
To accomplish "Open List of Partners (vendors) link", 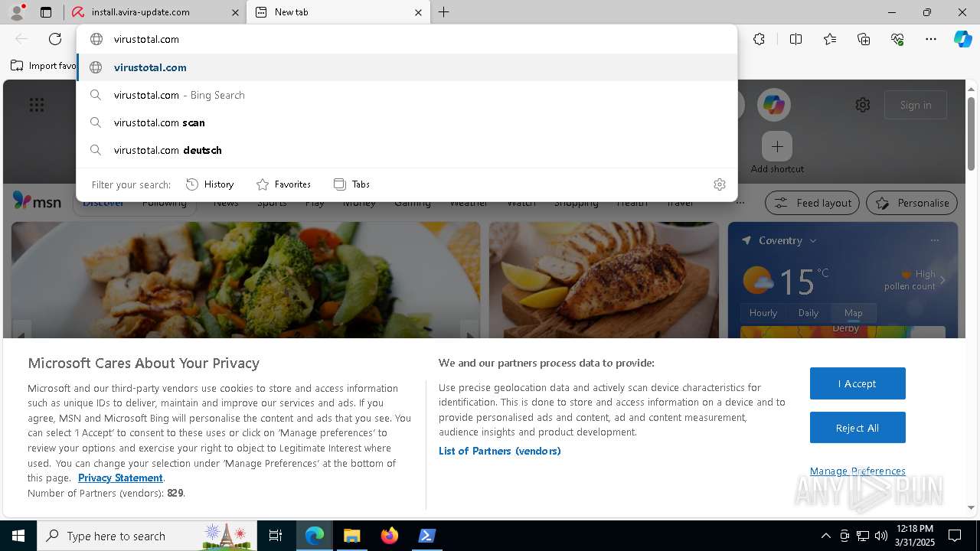I will pos(500,451).
